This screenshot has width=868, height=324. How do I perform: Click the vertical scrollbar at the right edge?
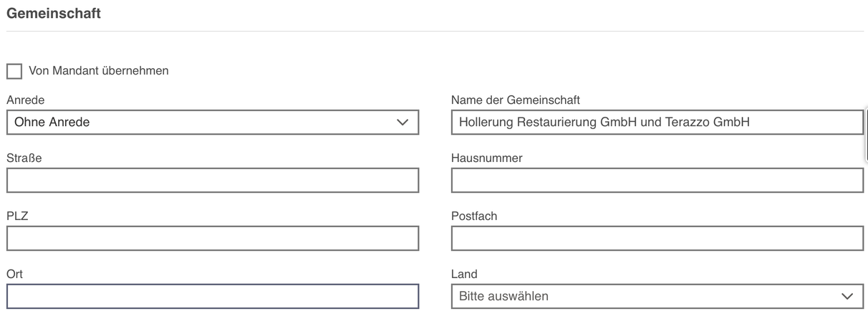[867, 136]
